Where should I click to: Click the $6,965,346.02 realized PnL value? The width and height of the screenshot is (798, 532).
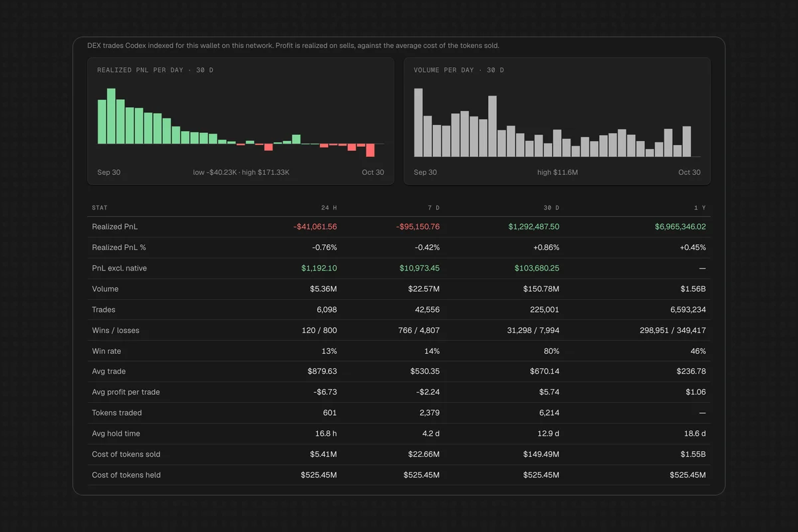[680, 227]
